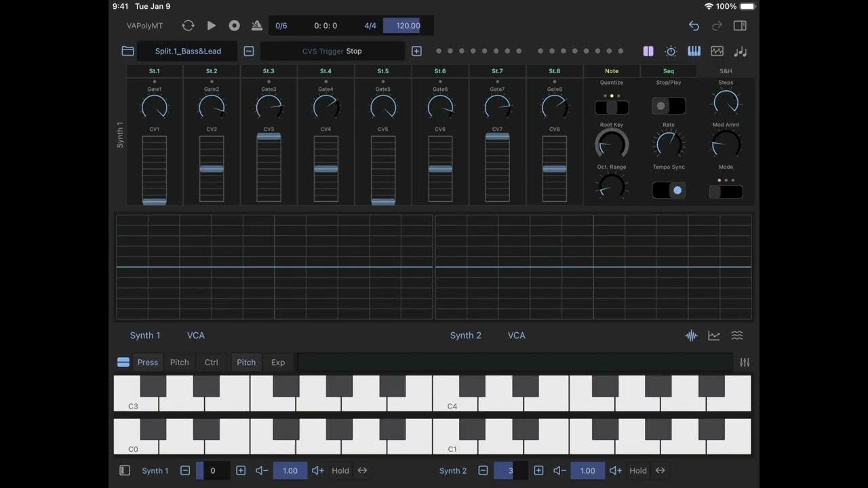This screenshot has height=488, width=868.
Task: Open keyboard mixer sliders settings icon
Action: [x=745, y=363]
